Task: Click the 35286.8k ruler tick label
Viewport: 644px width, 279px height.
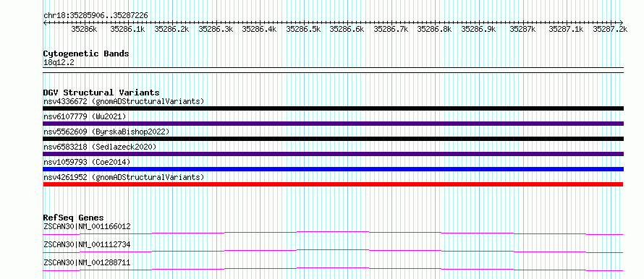Action: point(435,29)
